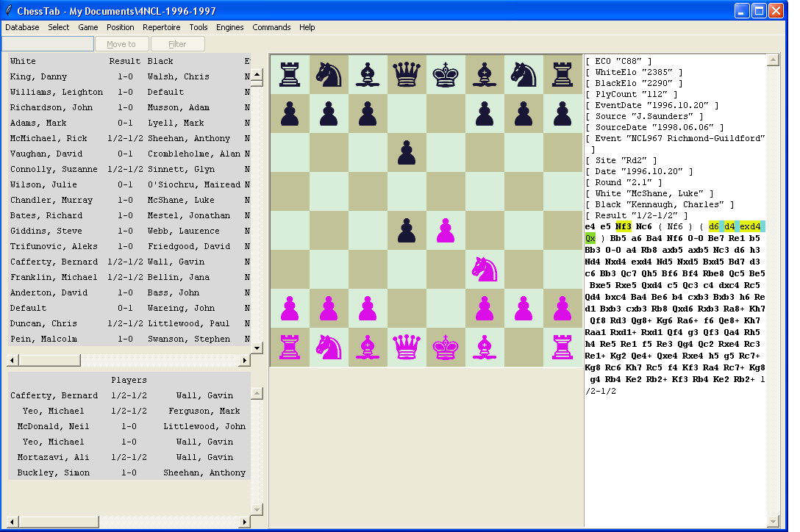Click the black bishop on c8

point(368,74)
